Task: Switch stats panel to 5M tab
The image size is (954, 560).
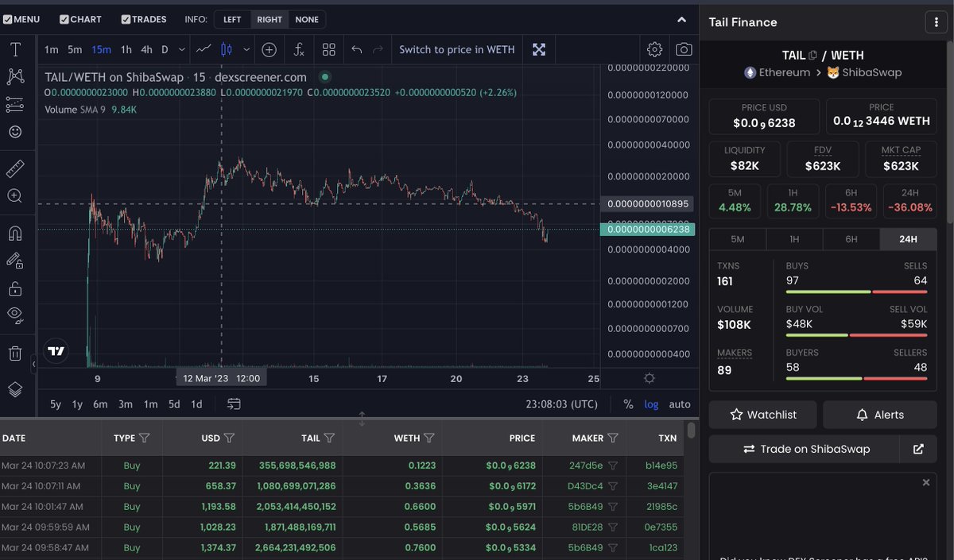Action: [737, 239]
